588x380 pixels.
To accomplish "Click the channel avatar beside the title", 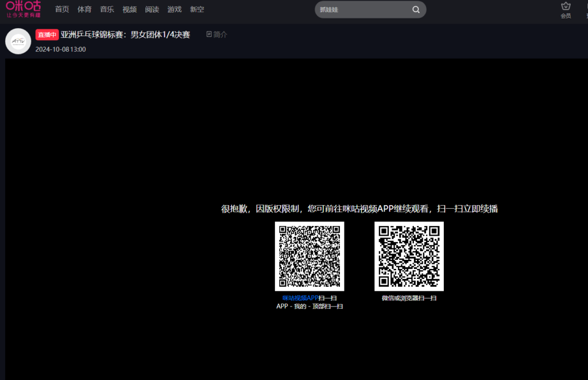I will 18,41.
